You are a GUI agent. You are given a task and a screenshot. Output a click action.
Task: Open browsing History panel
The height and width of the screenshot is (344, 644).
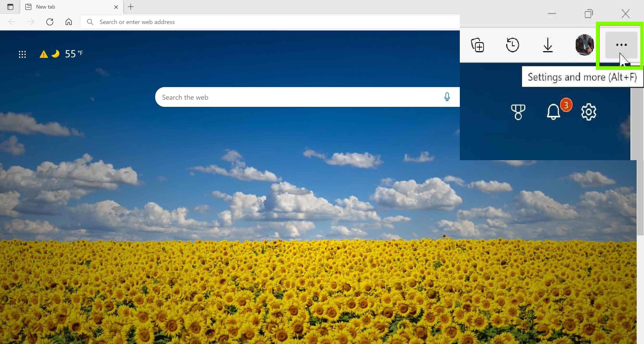[512, 45]
